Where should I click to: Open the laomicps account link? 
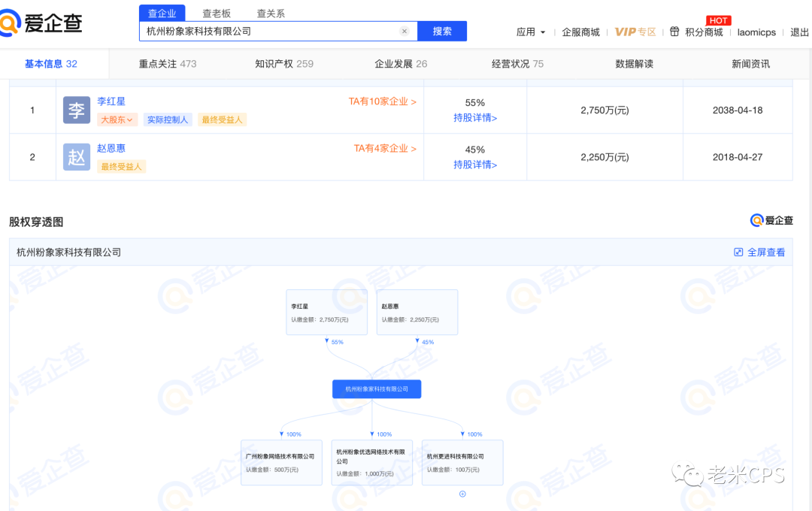pos(756,32)
